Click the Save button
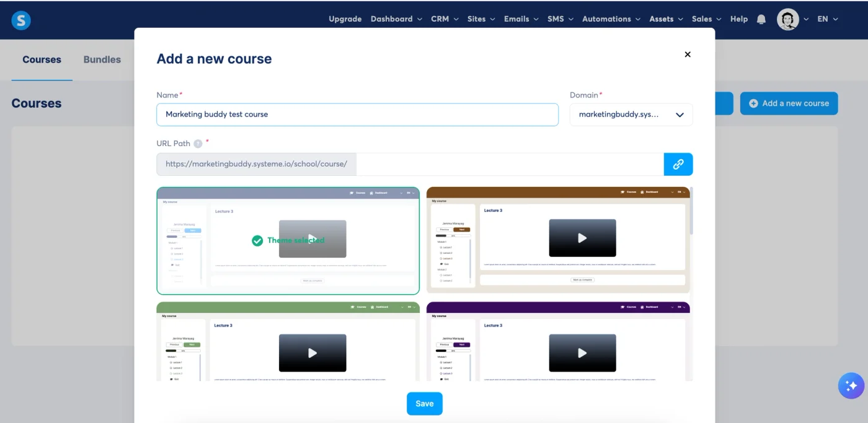 click(x=424, y=403)
